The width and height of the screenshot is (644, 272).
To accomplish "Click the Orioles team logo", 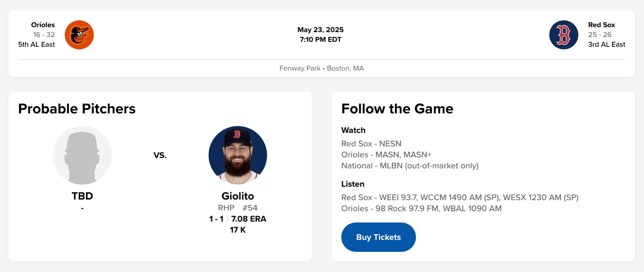I will pos(79,35).
